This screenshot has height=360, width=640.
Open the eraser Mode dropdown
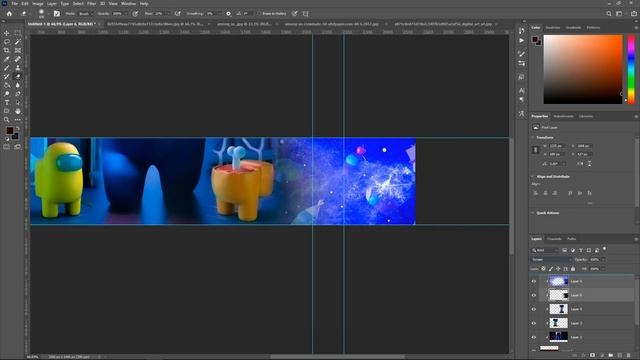(85, 13)
